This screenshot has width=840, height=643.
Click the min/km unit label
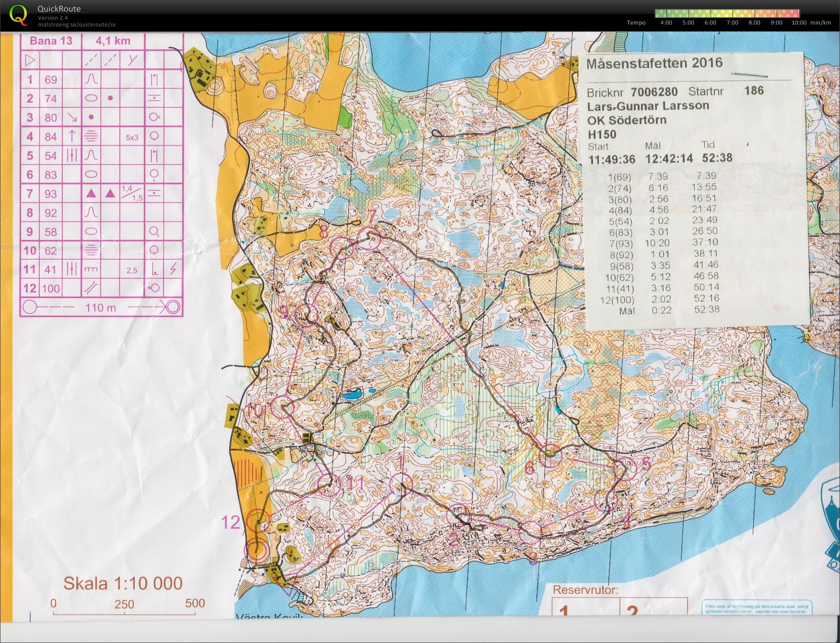click(x=820, y=23)
